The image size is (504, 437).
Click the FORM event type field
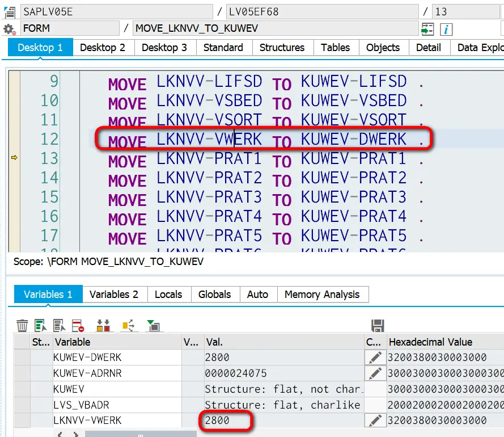[x=70, y=28]
